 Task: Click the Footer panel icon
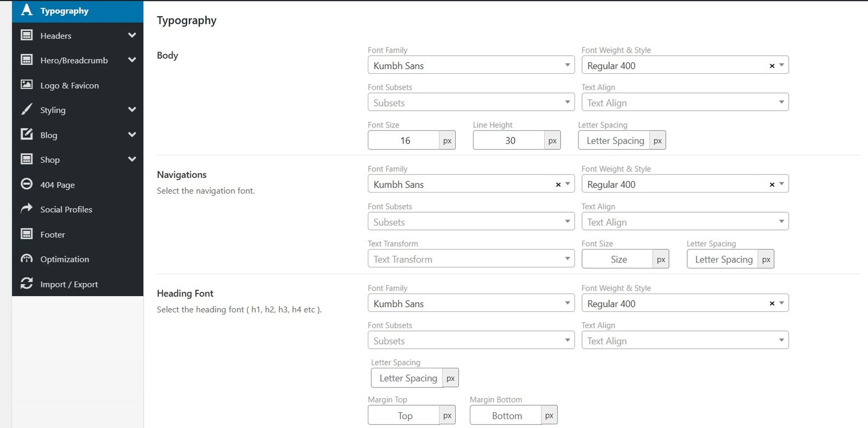click(x=27, y=234)
